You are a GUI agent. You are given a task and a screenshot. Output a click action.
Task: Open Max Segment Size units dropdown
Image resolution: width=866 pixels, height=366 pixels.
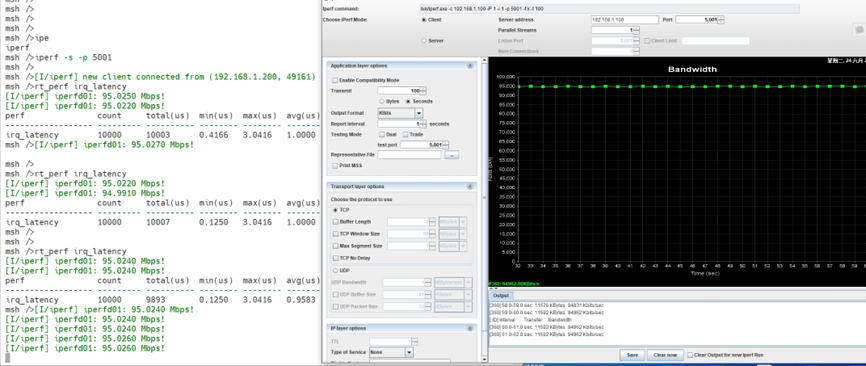click(463, 246)
